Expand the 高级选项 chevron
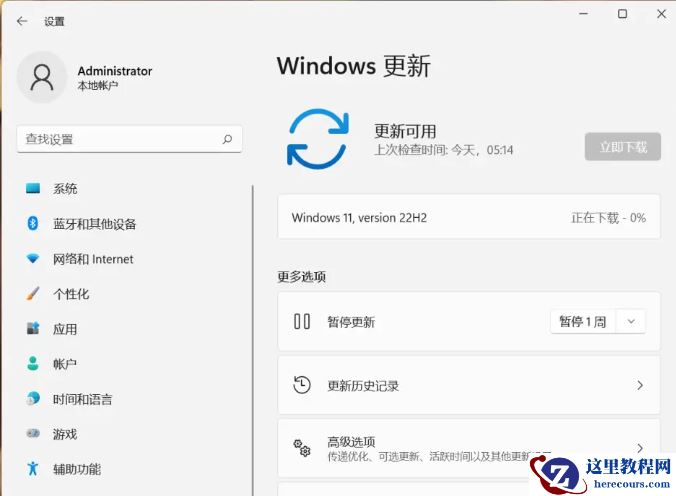This screenshot has width=676, height=496. point(640,447)
